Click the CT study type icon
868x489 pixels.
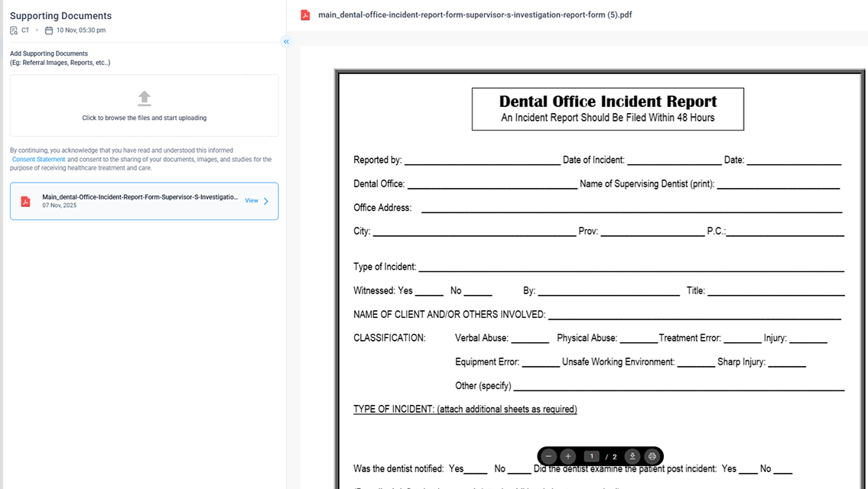tap(14, 31)
